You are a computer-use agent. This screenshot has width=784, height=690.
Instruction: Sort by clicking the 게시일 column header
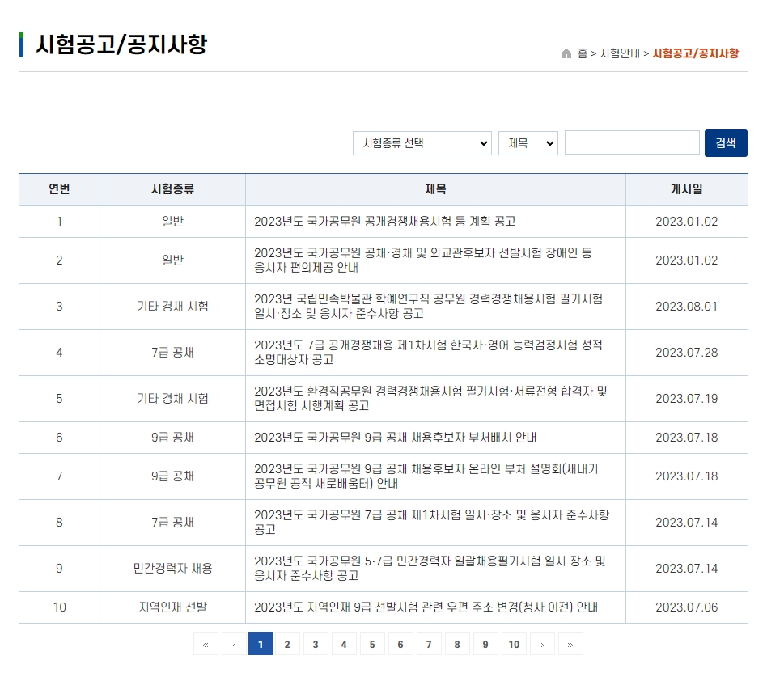[x=687, y=188]
